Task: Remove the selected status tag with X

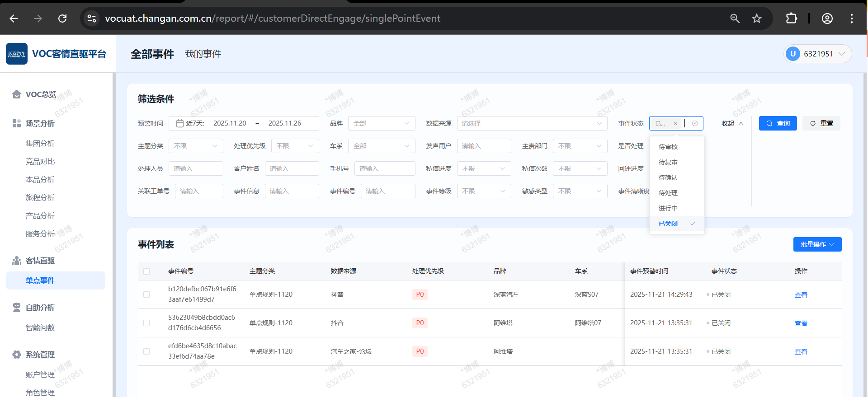Action: [x=675, y=123]
